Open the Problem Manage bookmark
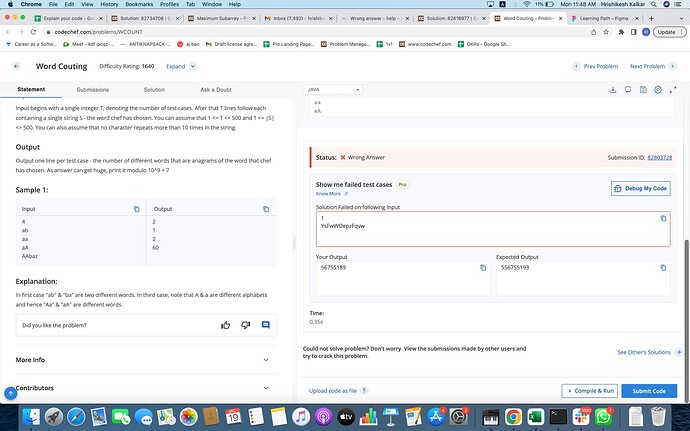This screenshot has height=431, width=690. click(x=345, y=44)
